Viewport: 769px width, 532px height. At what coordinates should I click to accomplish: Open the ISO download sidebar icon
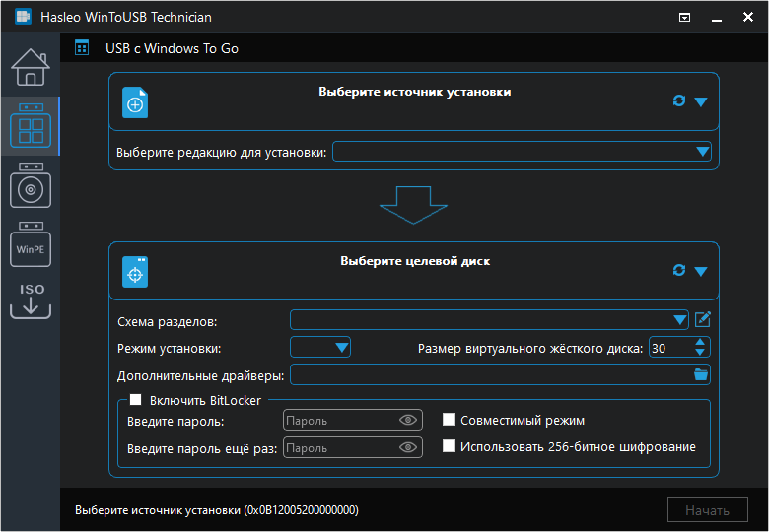[30, 300]
